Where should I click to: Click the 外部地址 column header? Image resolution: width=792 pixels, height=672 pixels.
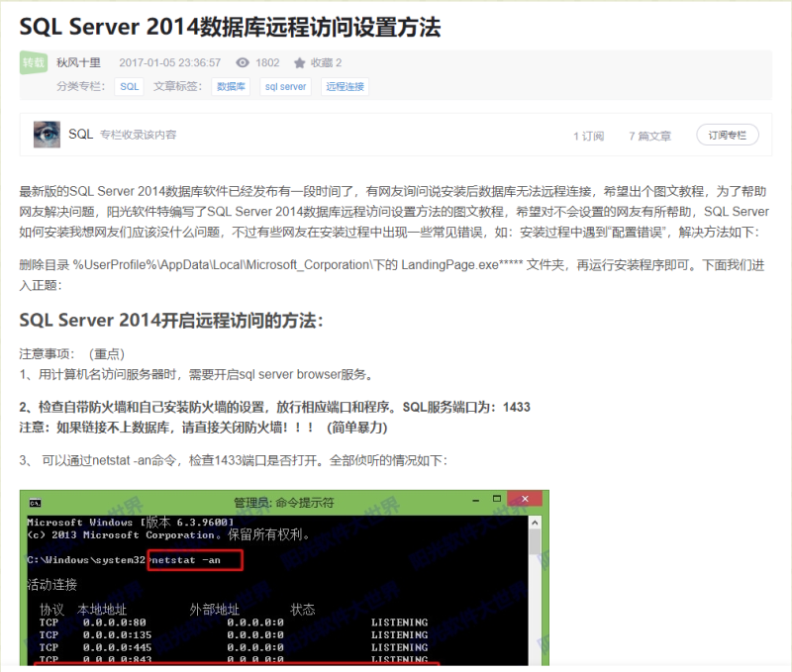tap(214, 610)
